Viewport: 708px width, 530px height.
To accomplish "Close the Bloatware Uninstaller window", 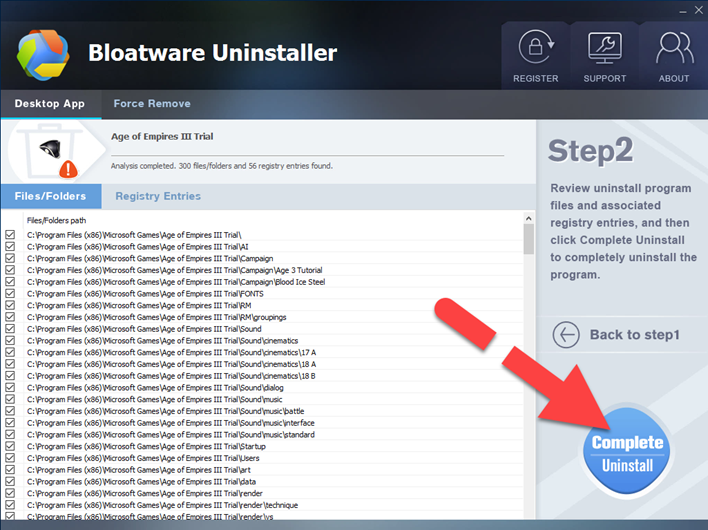I will click(x=699, y=10).
